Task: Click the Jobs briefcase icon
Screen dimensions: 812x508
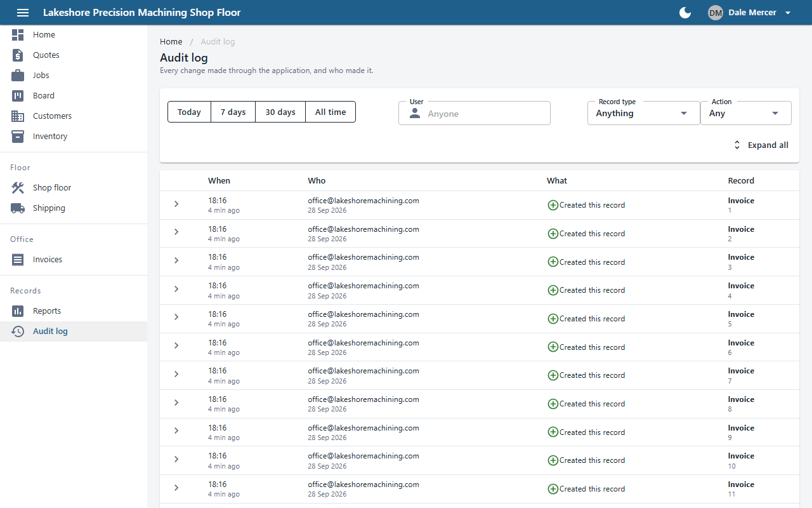Action: [x=18, y=76]
